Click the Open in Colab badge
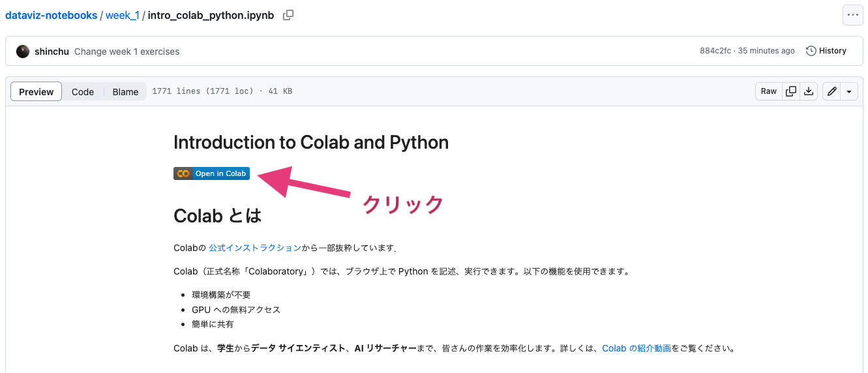Screen dimensions: 868x373 point(211,173)
